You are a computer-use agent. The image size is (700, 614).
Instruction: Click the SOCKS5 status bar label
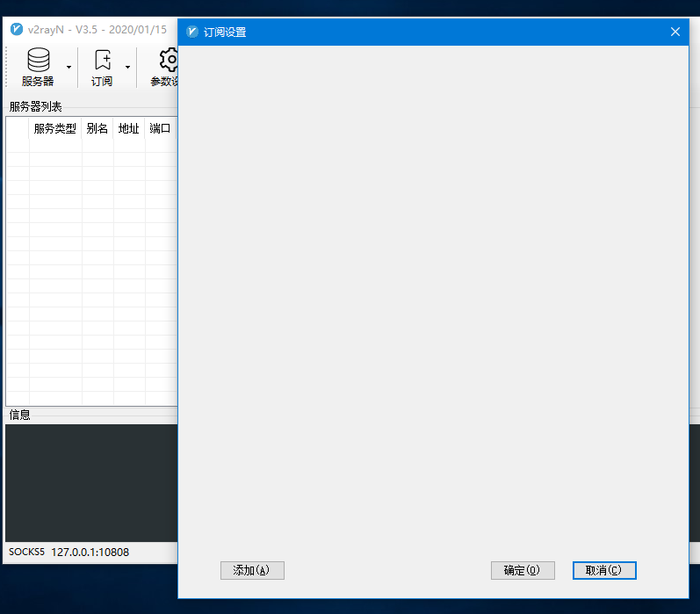[x=26, y=552]
